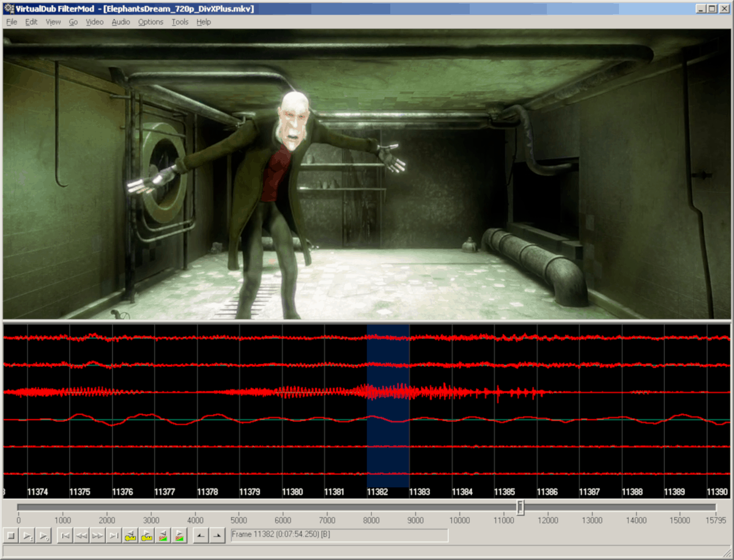
Task: Click the seek bar end label 15795
Action: [x=716, y=520]
